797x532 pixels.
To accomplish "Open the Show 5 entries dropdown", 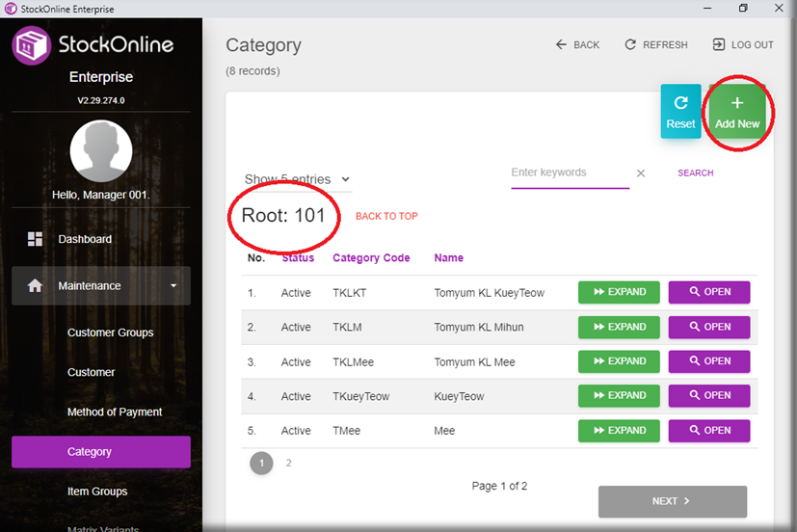I will pyautogui.click(x=297, y=179).
